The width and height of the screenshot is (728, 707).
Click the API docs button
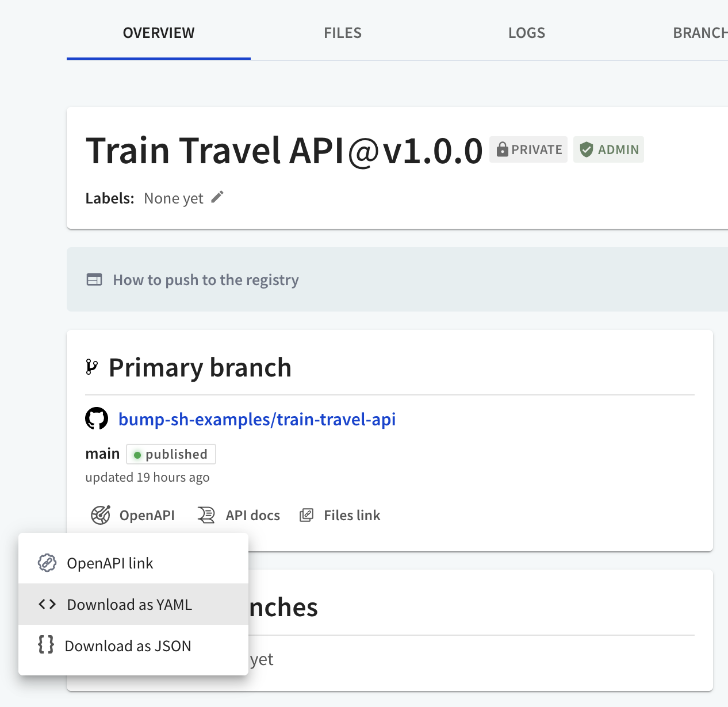point(252,515)
